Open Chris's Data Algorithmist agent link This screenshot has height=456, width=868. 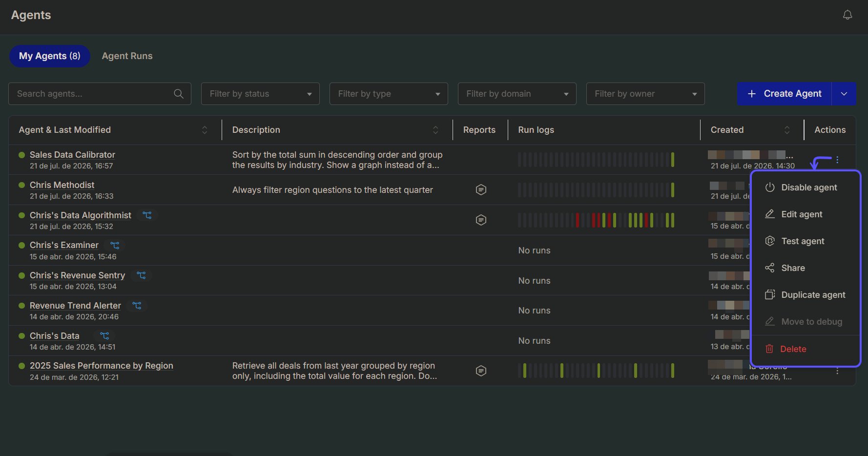[x=81, y=215]
